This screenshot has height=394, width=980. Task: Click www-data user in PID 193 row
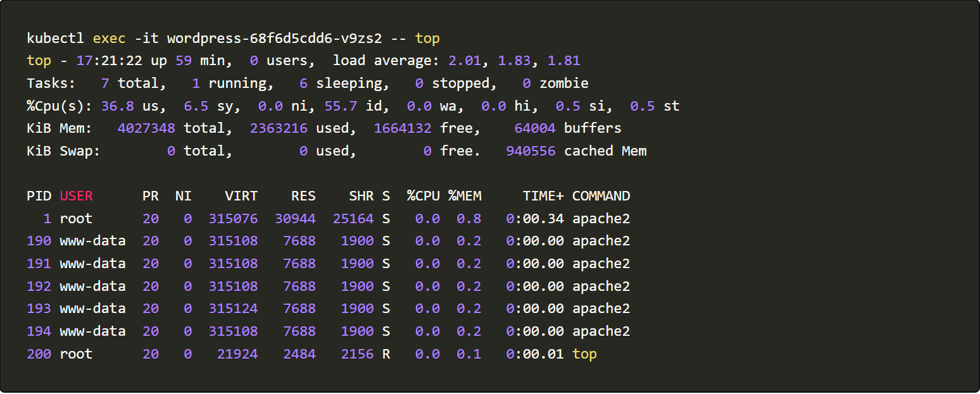pyautogui.click(x=92, y=309)
